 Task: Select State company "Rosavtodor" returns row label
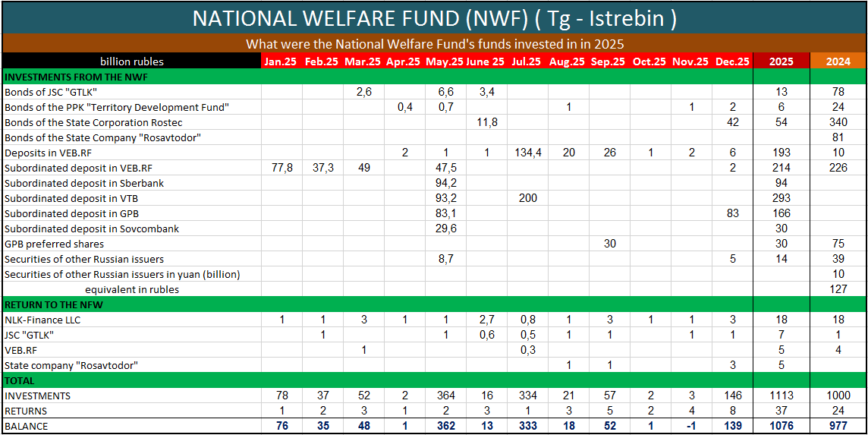71,365
